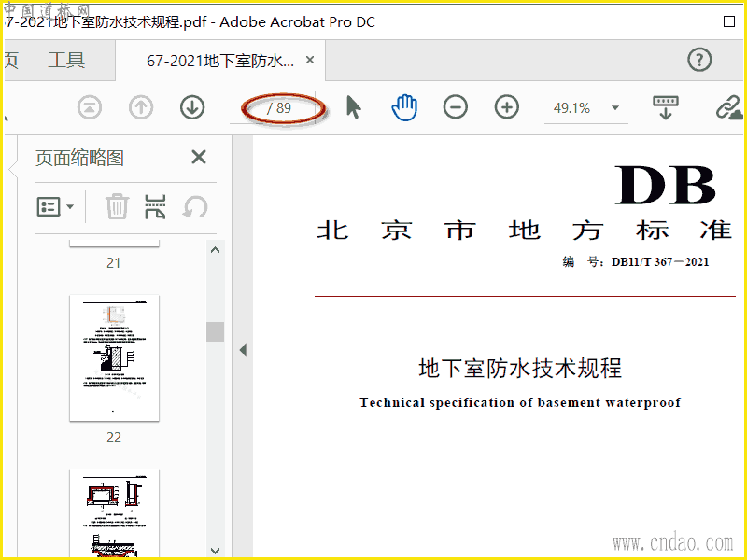Rotate pages counterclockwise icon
Image resolution: width=747 pixels, height=560 pixels.
(x=195, y=206)
